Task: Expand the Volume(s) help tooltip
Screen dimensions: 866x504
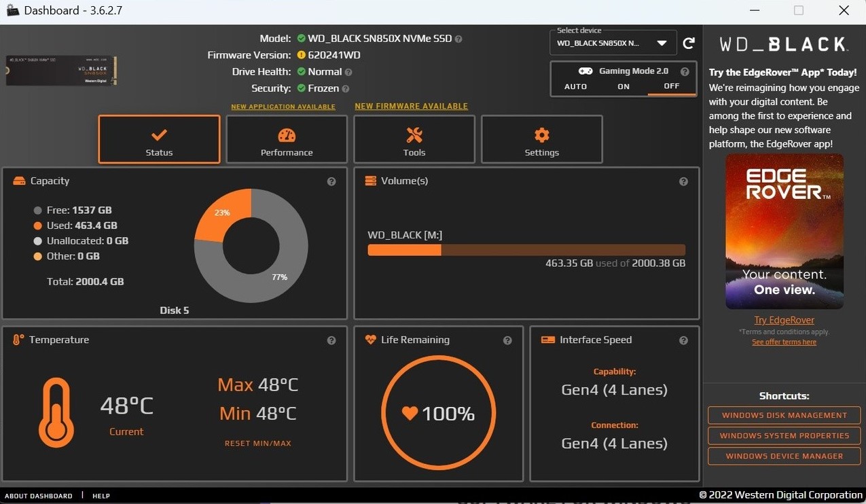Action: 683,181
